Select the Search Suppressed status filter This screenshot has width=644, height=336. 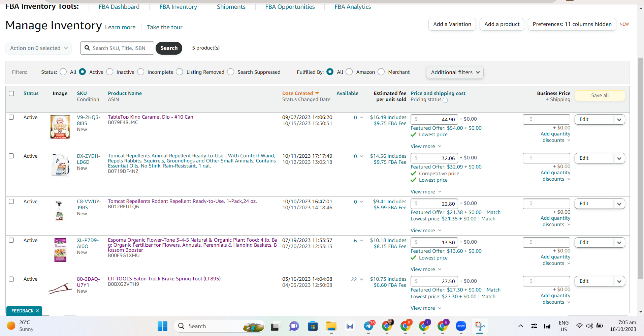click(x=231, y=72)
